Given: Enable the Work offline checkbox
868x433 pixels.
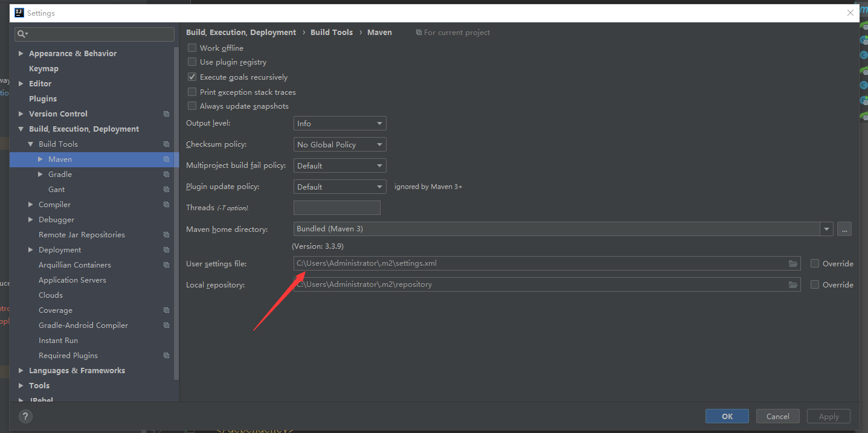Looking at the screenshot, I should click(192, 48).
